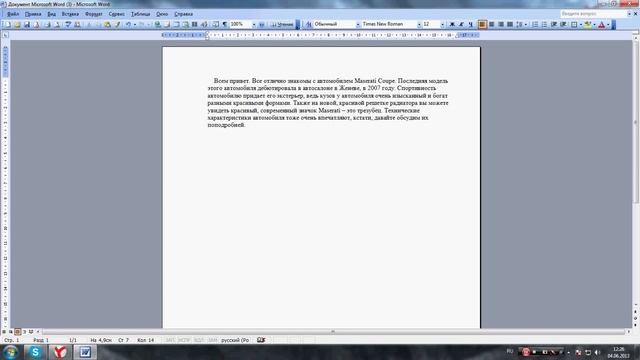
Task: Insert hyperlink via the toolbar icon
Action: tap(157, 24)
